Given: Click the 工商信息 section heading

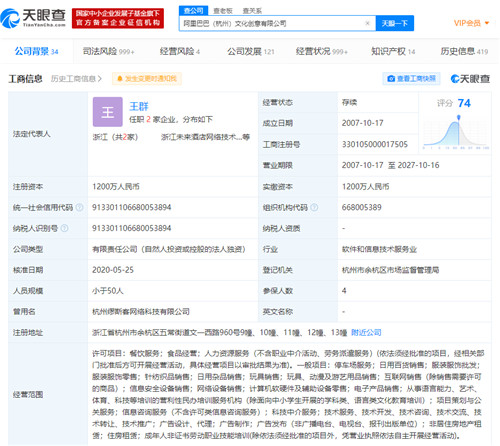Looking at the screenshot, I should tap(25, 79).
